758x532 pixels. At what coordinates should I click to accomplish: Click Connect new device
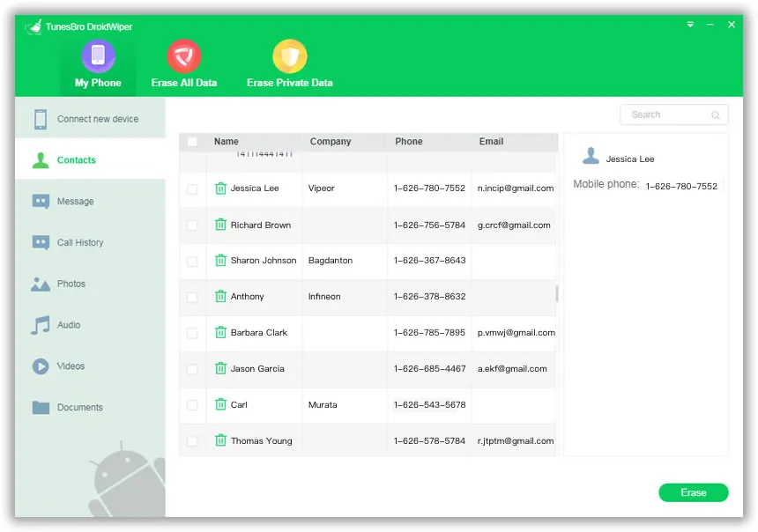tap(97, 119)
